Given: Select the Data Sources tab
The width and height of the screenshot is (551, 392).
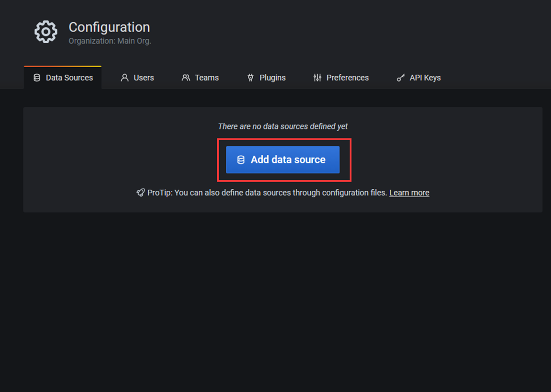Looking at the screenshot, I should click(62, 78).
